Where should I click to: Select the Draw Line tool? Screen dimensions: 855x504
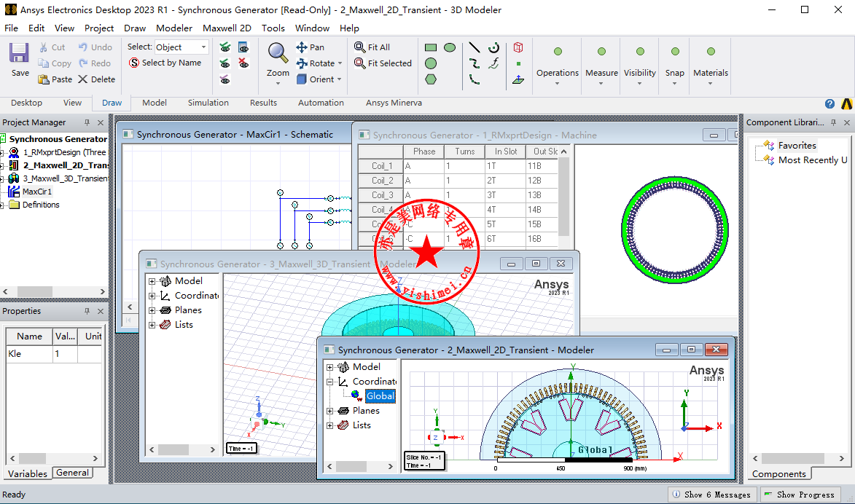pyautogui.click(x=475, y=48)
